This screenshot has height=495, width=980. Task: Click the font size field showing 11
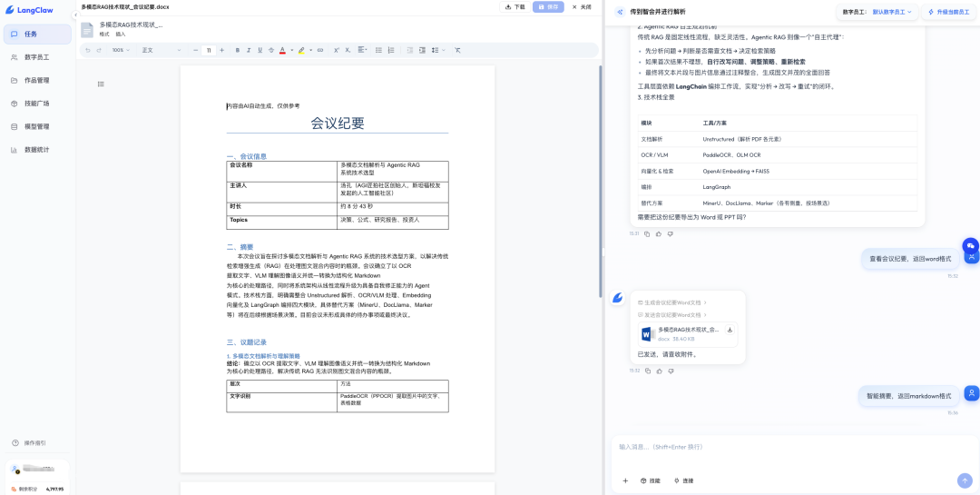[x=209, y=50]
